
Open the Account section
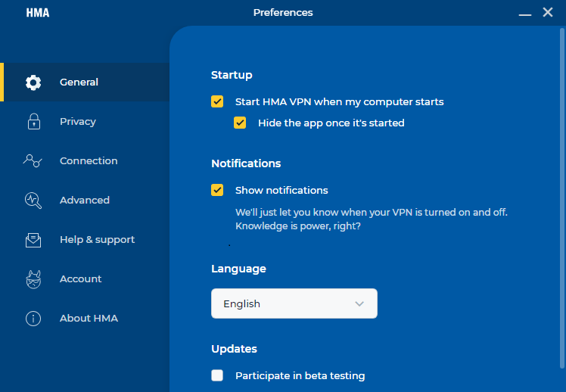(x=85, y=278)
